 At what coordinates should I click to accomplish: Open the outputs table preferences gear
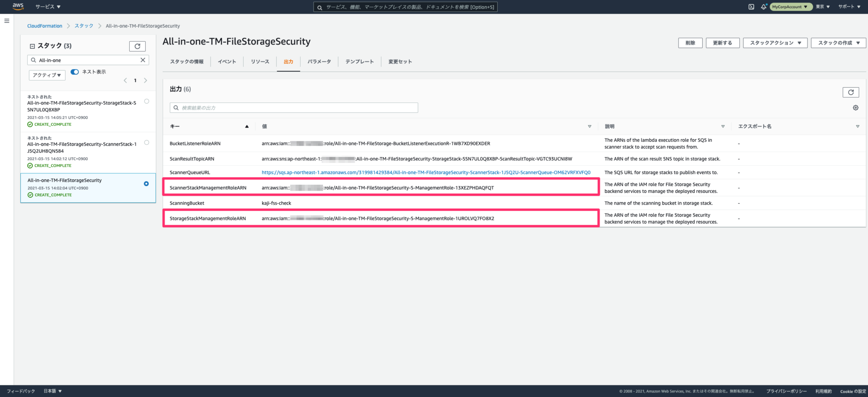[x=855, y=108]
